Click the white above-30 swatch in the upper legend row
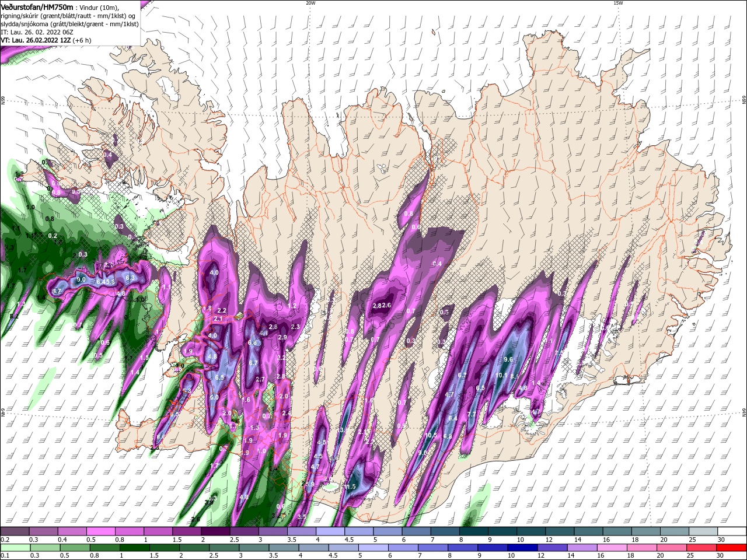The width and height of the screenshot is (747, 560). 732,532
